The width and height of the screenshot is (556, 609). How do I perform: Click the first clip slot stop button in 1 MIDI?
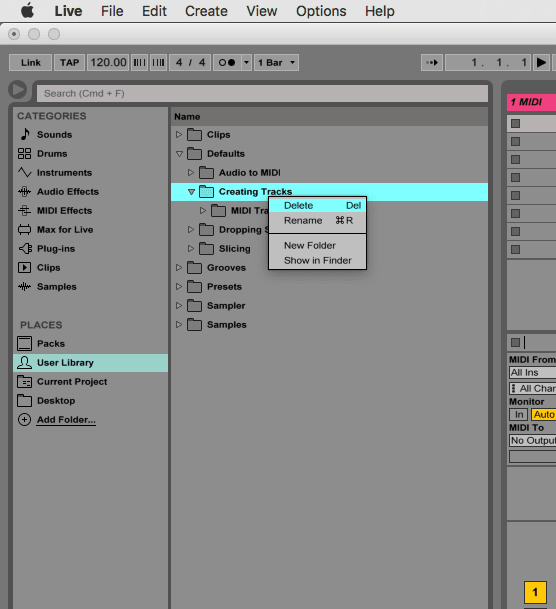515,124
